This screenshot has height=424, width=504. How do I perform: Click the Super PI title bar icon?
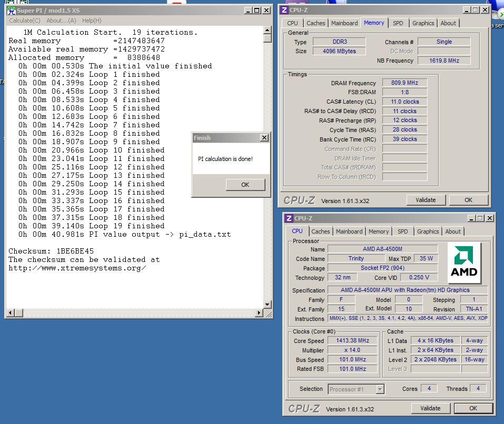(x=11, y=11)
